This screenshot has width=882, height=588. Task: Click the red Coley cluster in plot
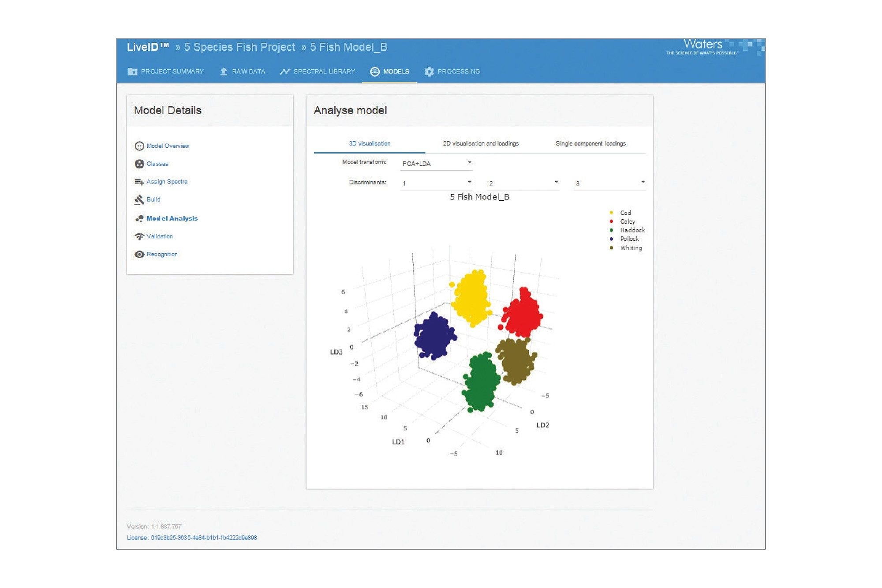pyautogui.click(x=523, y=314)
